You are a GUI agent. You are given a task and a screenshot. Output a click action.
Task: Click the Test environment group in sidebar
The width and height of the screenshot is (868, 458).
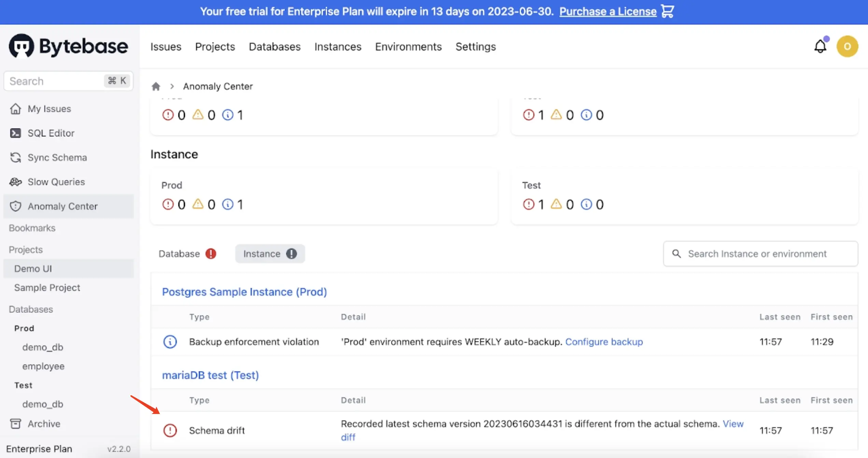(23, 385)
